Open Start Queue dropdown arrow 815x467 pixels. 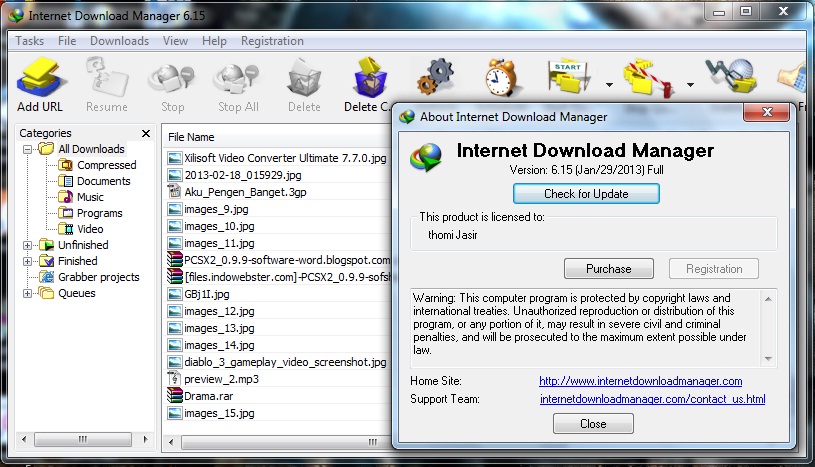pos(609,84)
